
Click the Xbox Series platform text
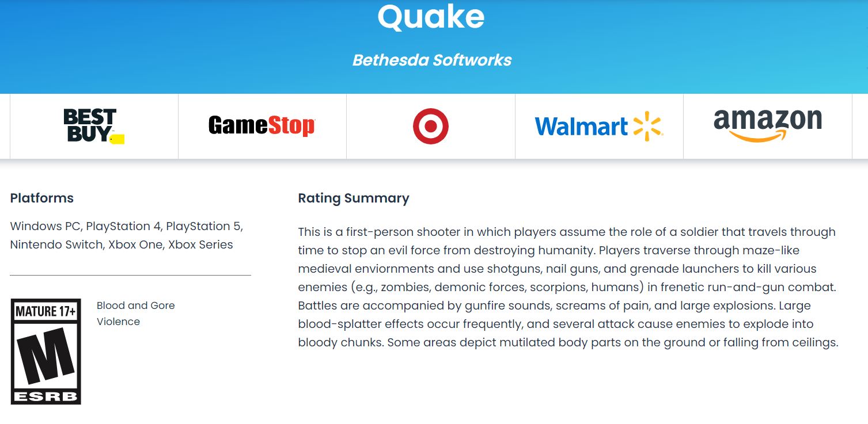200,245
